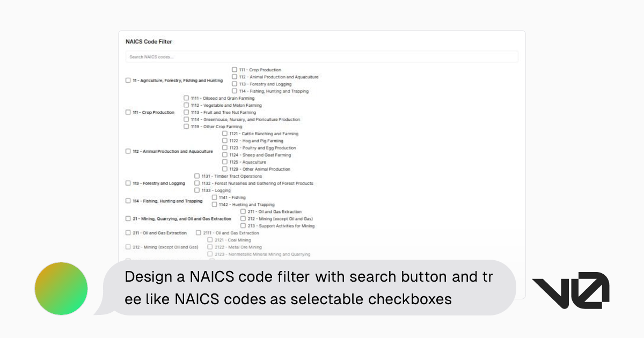Select the 1122 - Hog and Pig Farming checkbox
Image resolution: width=644 pixels, height=338 pixels.
pyautogui.click(x=225, y=141)
